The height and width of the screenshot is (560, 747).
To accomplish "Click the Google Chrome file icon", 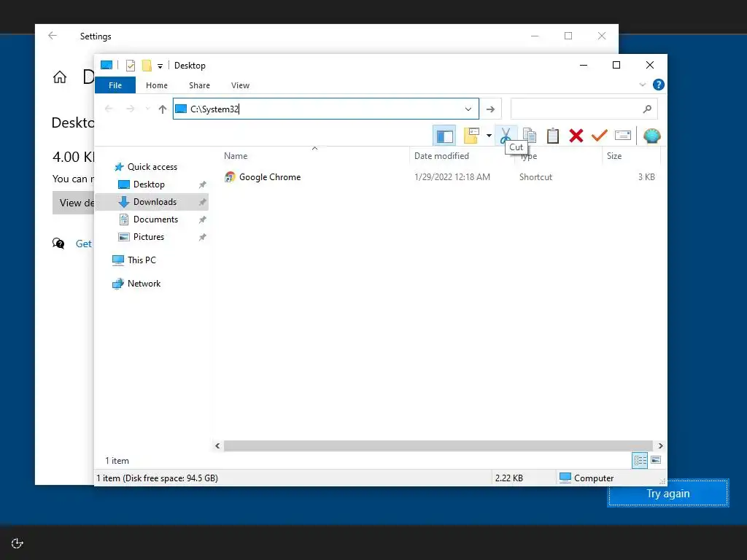I will 230,177.
